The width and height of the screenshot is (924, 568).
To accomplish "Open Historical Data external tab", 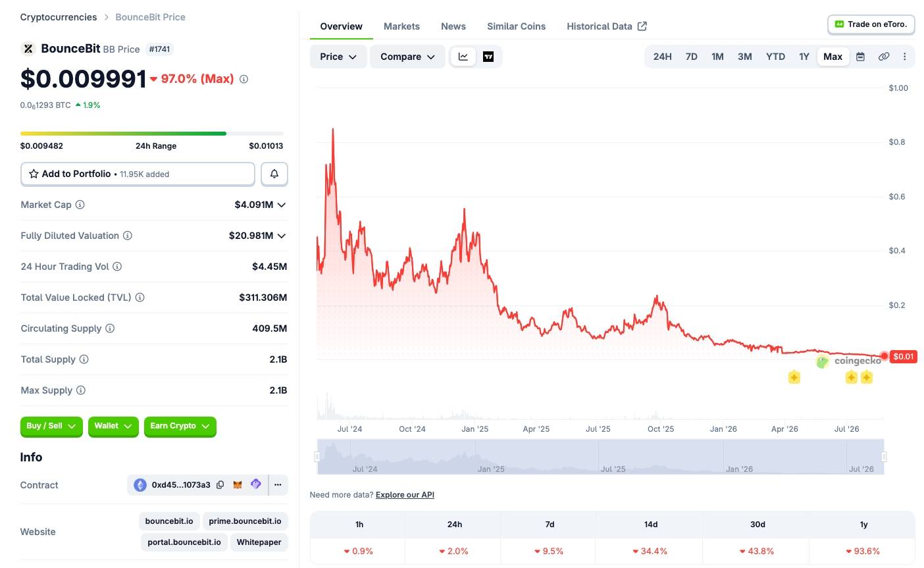I will tap(607, 26).
